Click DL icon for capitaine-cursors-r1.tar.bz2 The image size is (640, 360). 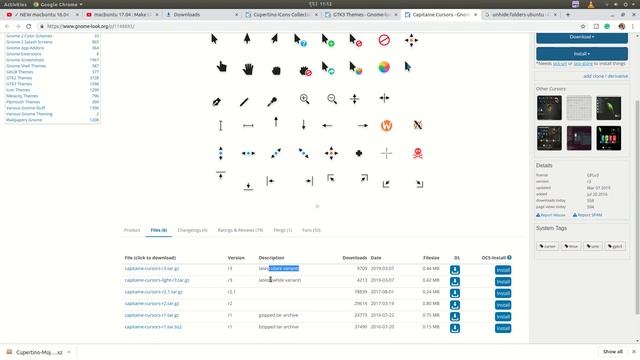pos(455,328)
